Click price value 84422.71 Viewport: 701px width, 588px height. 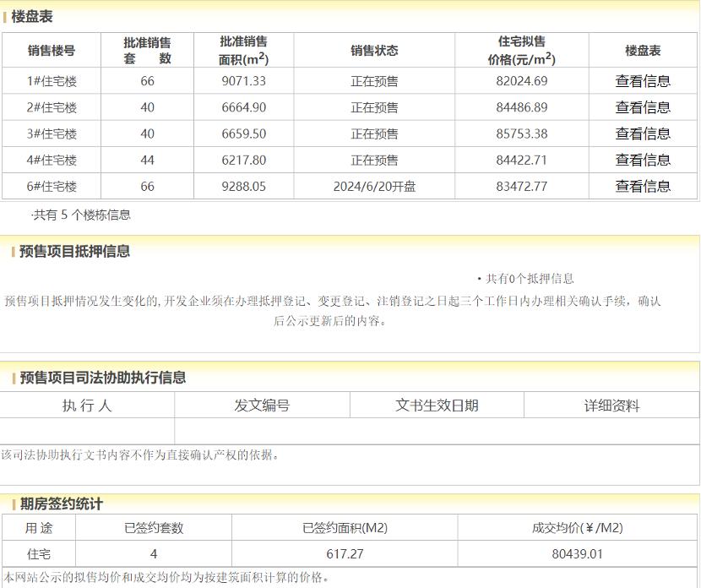coord(522,160)
